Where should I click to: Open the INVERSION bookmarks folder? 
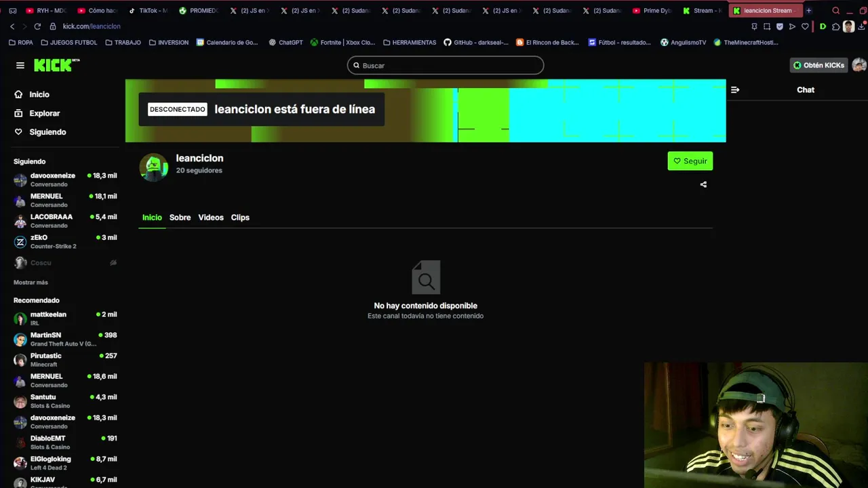(x=169, y=42)
